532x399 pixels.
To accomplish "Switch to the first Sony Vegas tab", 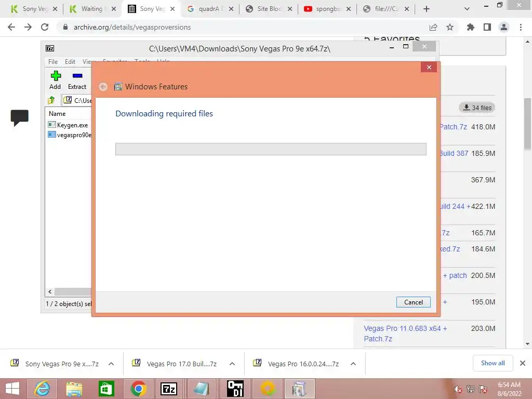I will point(34,9).
